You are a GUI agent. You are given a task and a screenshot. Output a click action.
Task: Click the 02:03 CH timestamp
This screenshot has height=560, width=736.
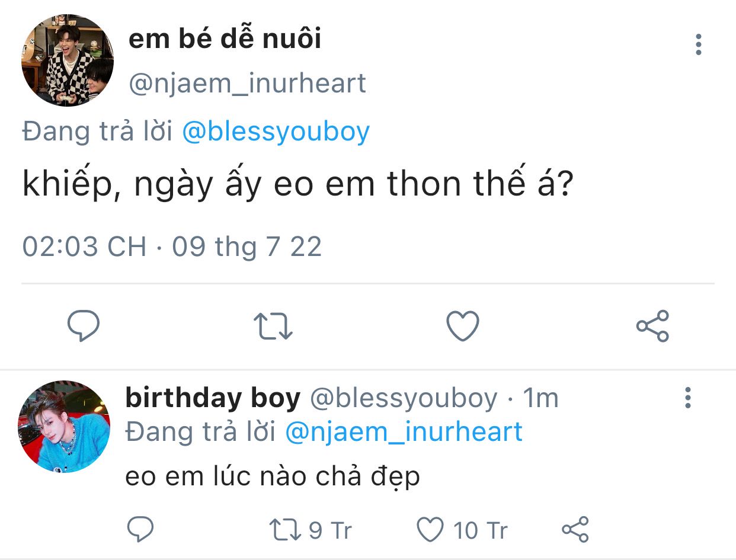point(84,246)
